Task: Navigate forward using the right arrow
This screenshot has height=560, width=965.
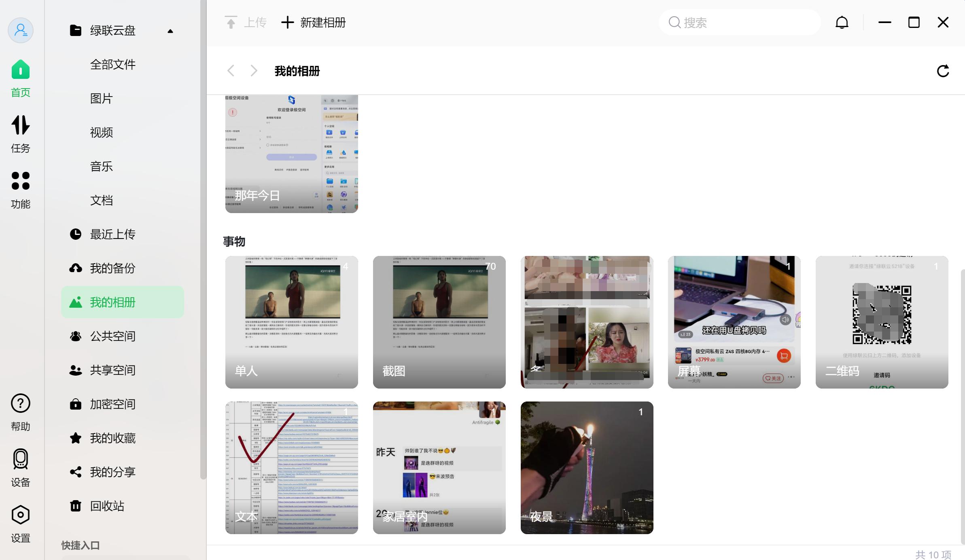Action: coord(253,71)
